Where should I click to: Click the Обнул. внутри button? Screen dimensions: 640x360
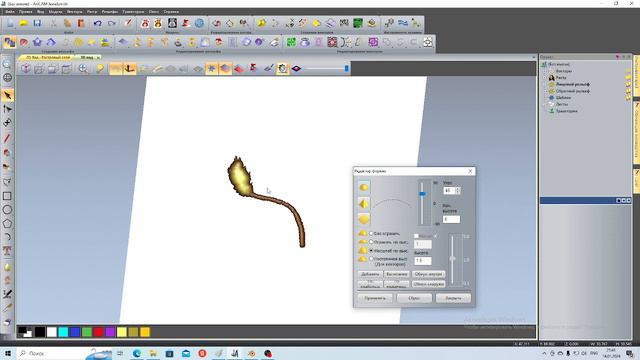pyautogui.click(x=428, y=274)
